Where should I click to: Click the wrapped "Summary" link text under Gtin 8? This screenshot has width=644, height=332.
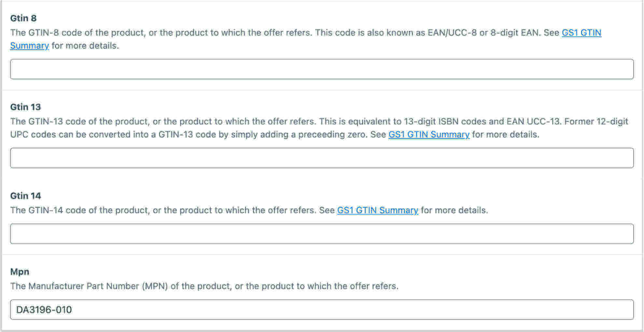pyautogui.click(x=30, y=46)
